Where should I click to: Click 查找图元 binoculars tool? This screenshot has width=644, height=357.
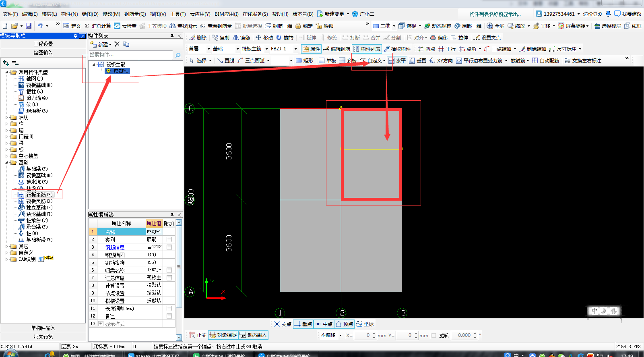pos(183,26)
